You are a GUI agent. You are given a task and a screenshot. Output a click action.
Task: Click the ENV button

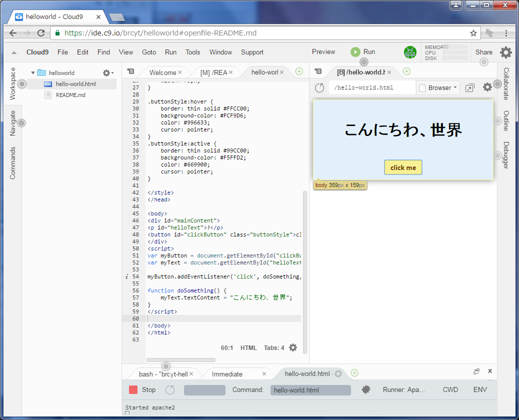click(x=480, y=389)
